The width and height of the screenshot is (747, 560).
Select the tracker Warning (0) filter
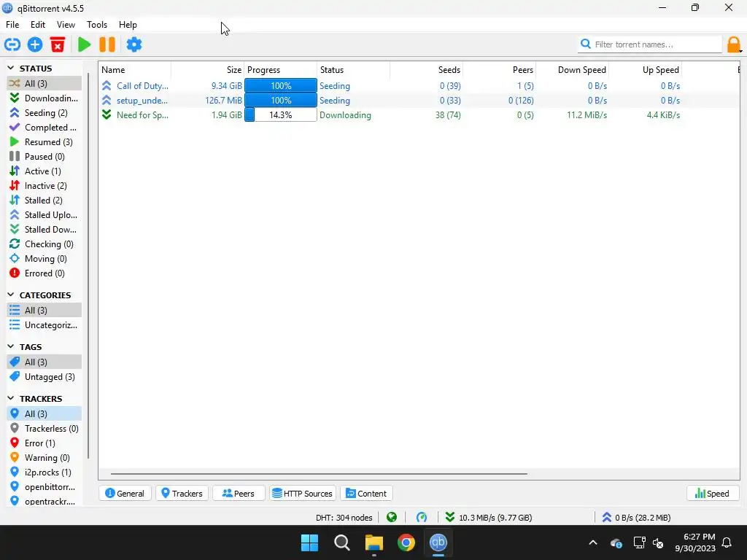click(44, 458)
